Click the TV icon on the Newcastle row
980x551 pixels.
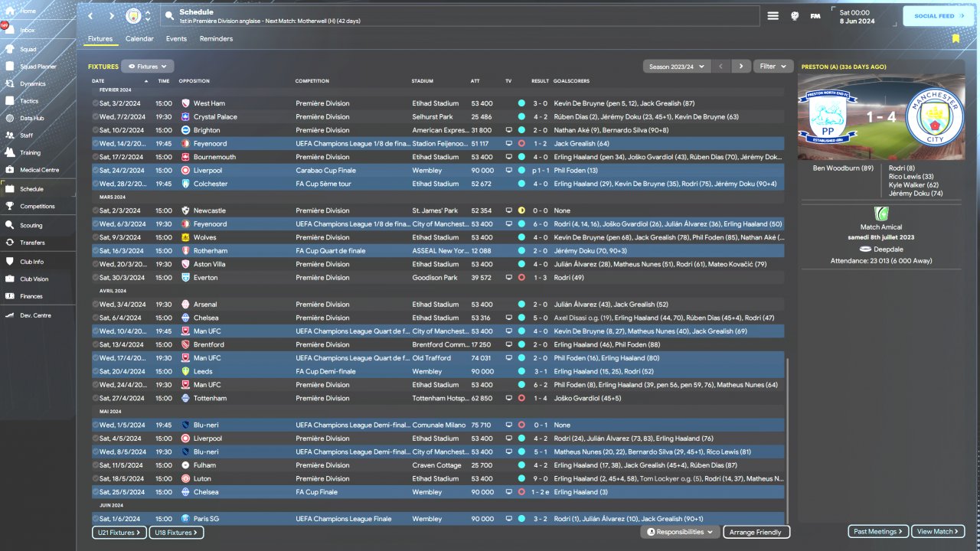(x=508, y=210)
